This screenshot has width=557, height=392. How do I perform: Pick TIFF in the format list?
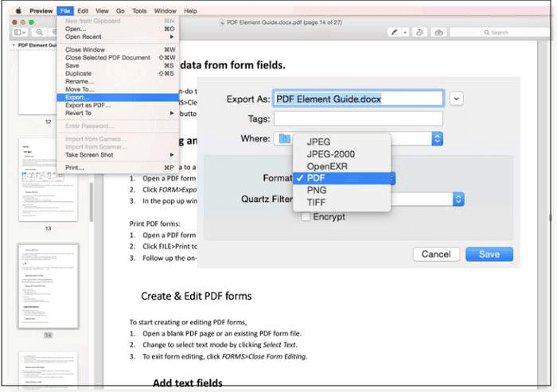[316, 203]
